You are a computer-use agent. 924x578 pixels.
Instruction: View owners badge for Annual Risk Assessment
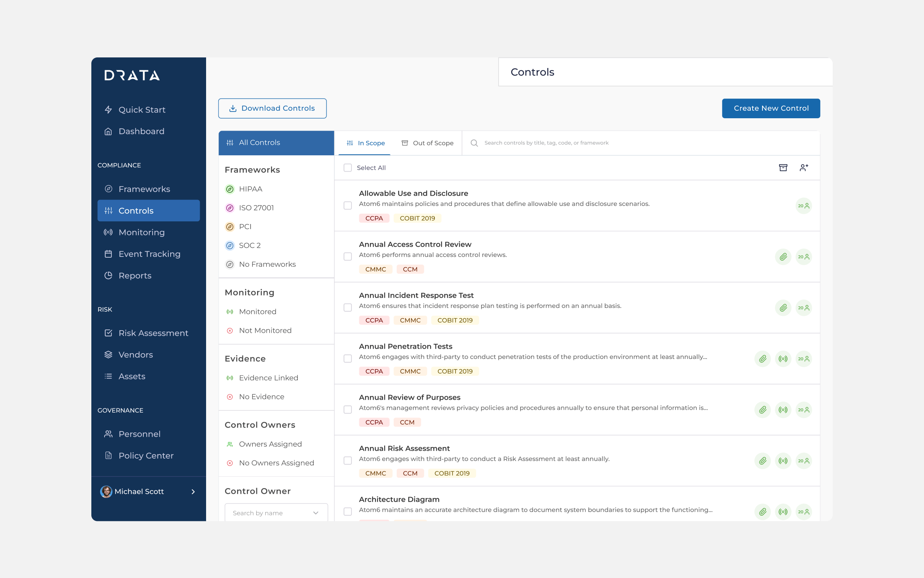804,461
